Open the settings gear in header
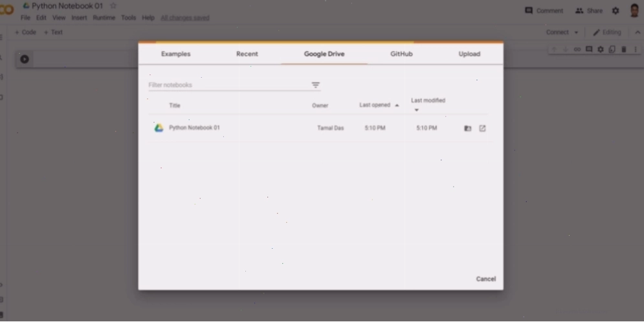 pyautogui.click(x=616, y=11)
